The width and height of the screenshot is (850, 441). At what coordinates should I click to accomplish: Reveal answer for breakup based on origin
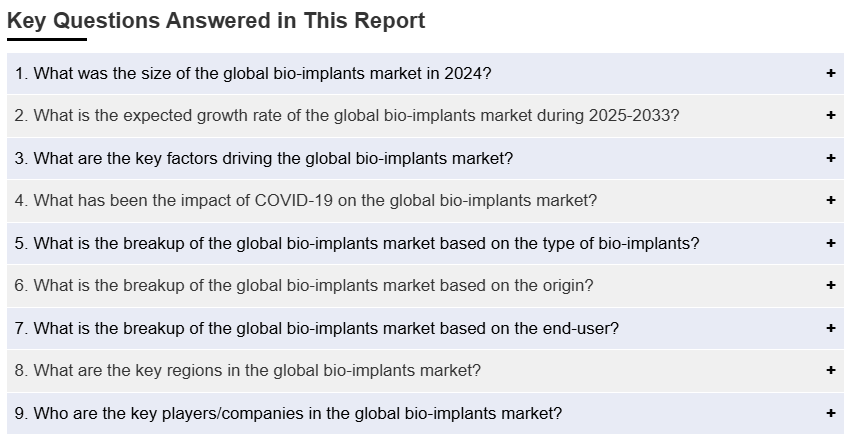pyautogui.click(x=303, y=285)
